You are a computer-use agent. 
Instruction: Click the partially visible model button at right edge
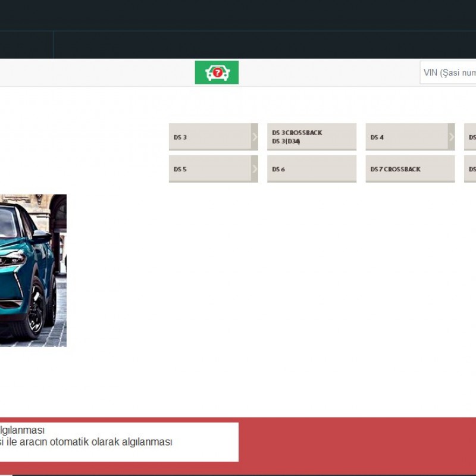coord(470,137)
